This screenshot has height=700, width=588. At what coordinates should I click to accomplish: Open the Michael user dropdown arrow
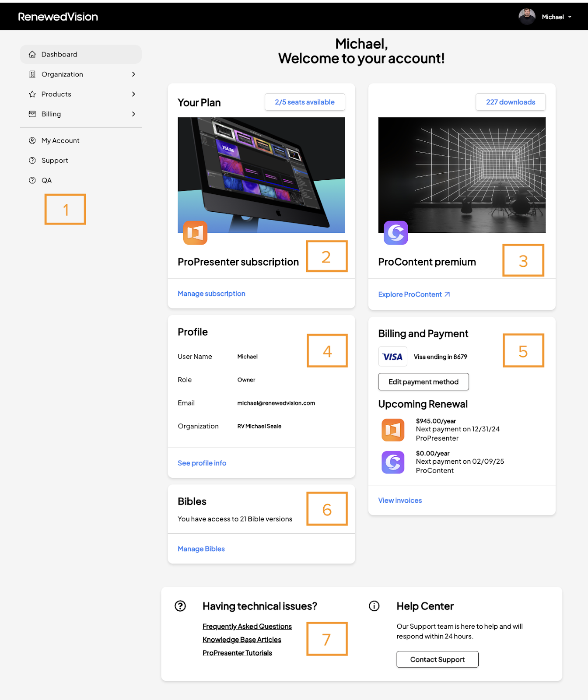tap(570, 17)
